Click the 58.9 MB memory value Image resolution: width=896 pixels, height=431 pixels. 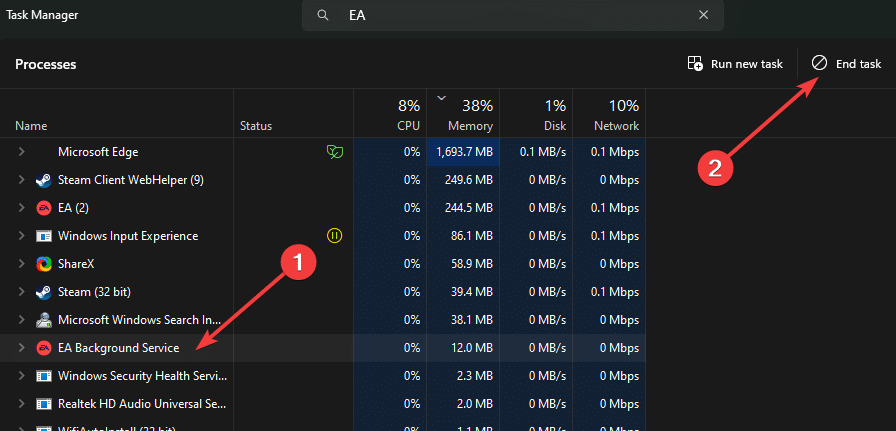pyautogui.click(x=471, y=264)
